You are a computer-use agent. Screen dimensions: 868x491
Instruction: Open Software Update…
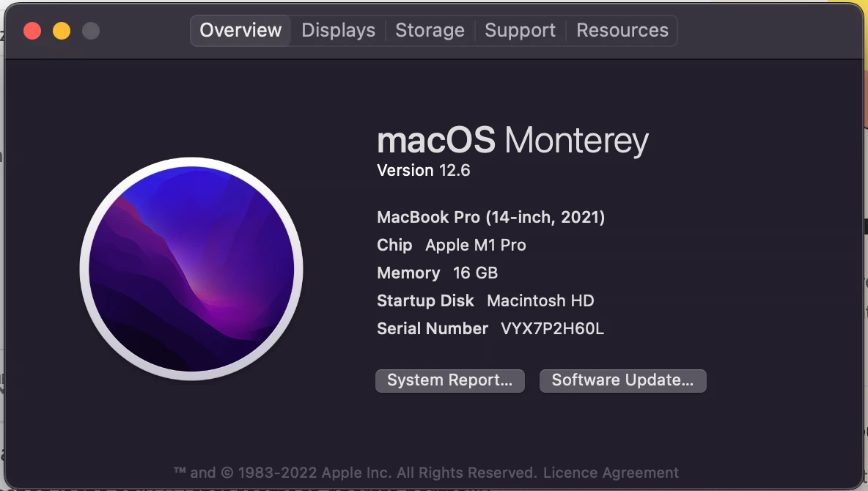(x=622, y=381)
